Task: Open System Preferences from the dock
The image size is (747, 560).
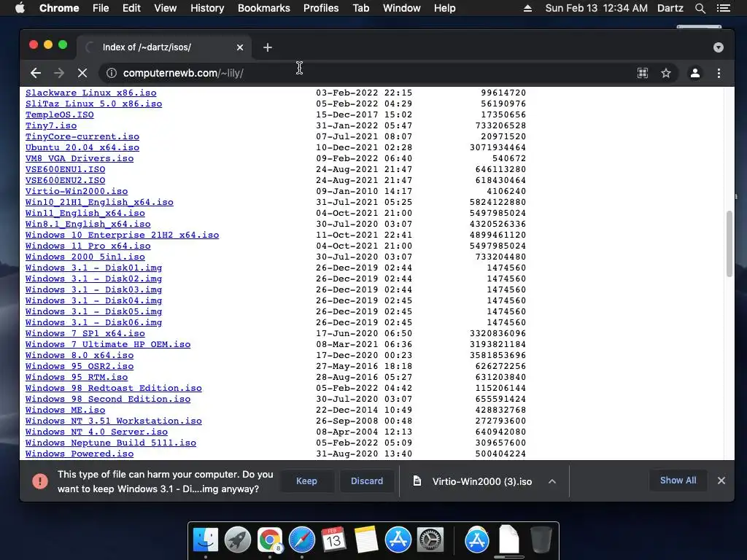Action: point(430,540)
